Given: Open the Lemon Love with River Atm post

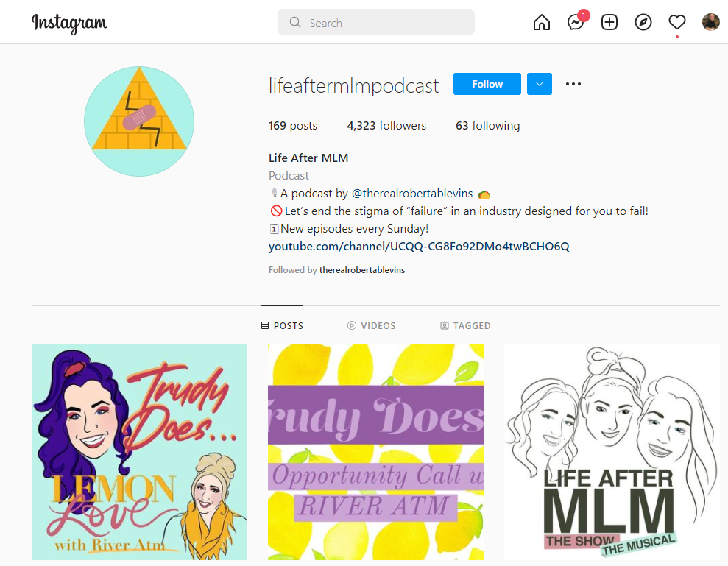Looking at the screenshot, I should 139,452.
